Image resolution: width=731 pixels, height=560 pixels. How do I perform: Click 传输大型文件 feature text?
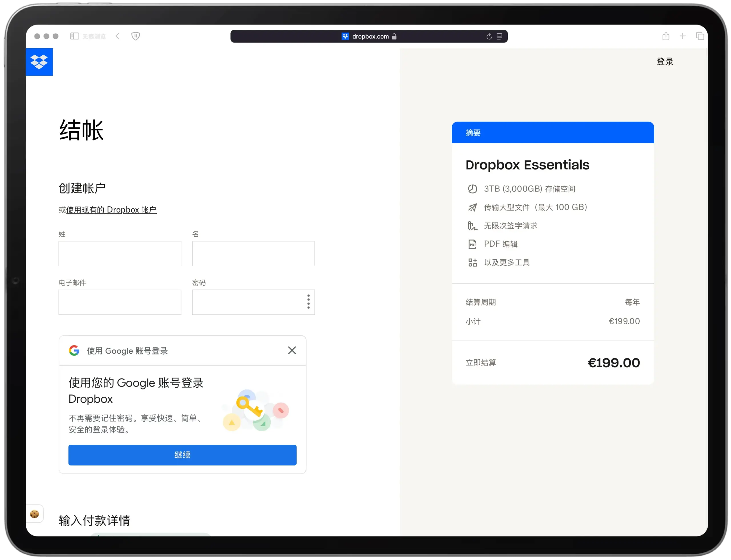536,207
